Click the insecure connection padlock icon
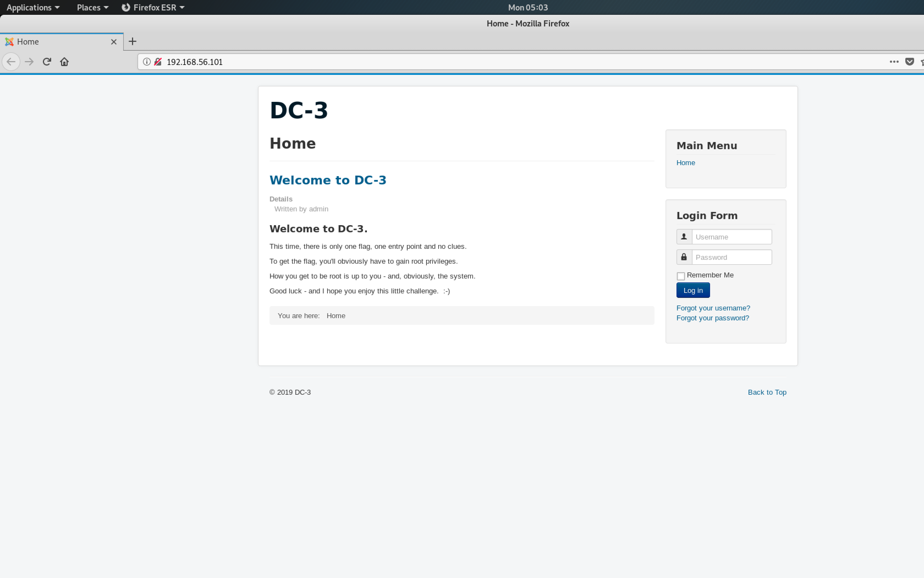Screen dimensions: 924x578 158,62
